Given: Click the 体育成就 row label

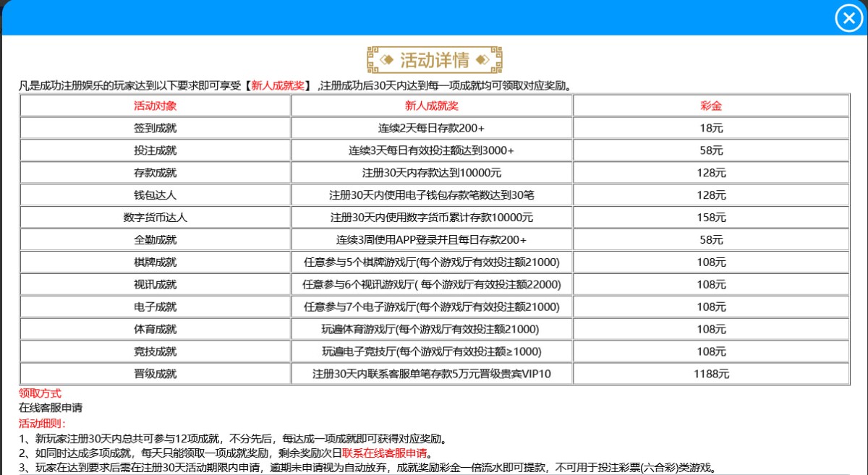Looking at the screenshot, I should (156, 329).
